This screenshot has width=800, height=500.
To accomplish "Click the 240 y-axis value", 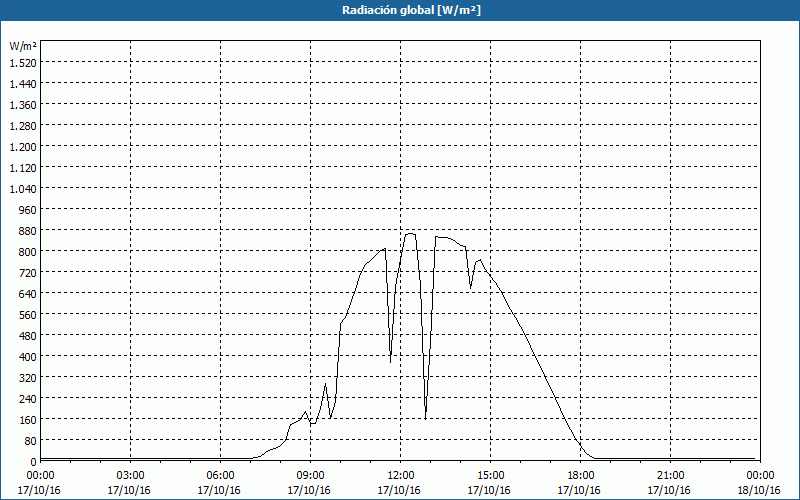I will click(28, 398).
